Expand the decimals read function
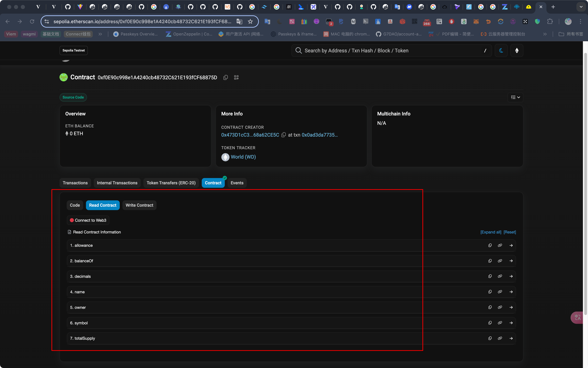 click(x=511, y=276)
